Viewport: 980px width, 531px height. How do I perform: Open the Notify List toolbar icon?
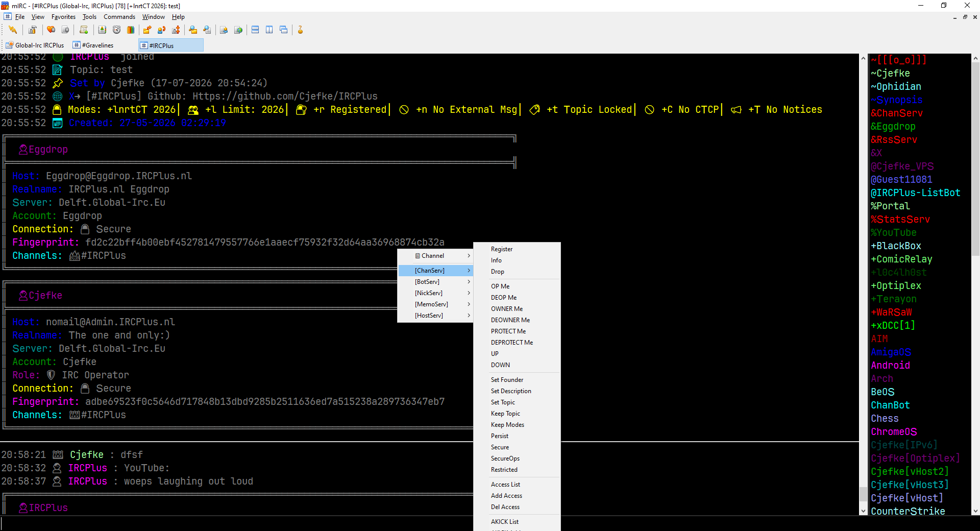pyautogui.click(x=224, y=30)
